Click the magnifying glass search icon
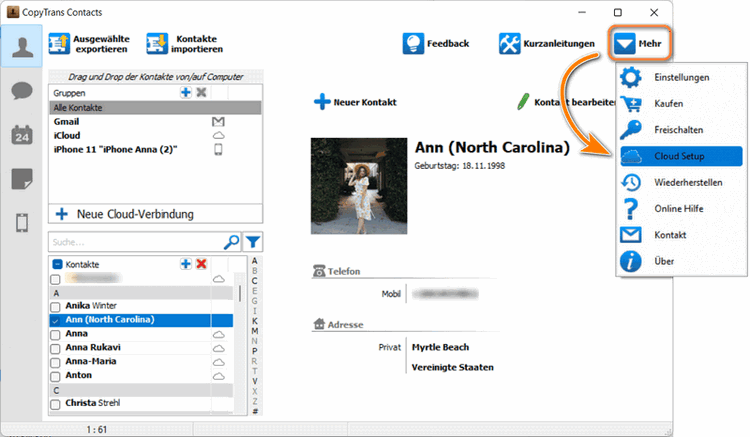750x437 pixels. [232, 242]
